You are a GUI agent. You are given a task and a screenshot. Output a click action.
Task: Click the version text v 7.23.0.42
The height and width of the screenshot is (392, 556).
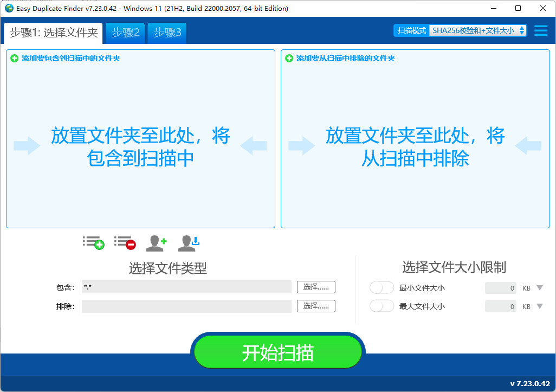pyautogui.click(x=530, y=383)
